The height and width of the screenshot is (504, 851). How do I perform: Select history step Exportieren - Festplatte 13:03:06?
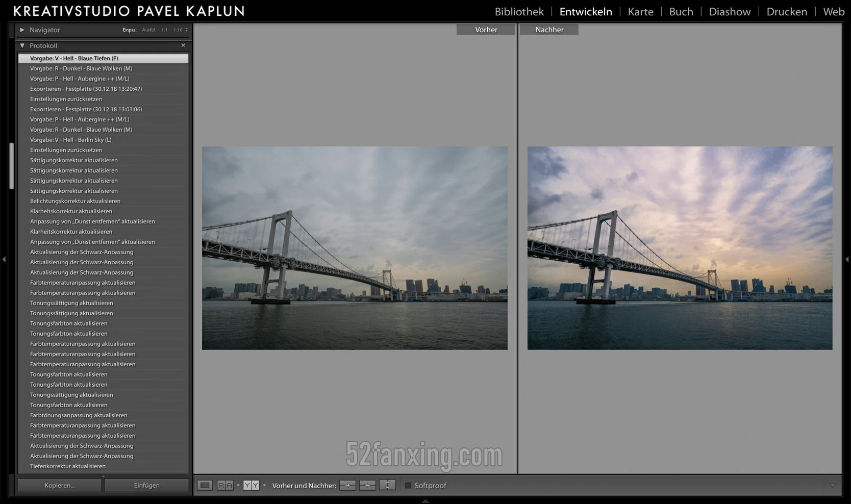pyautogui.click(x=103, y=109)
